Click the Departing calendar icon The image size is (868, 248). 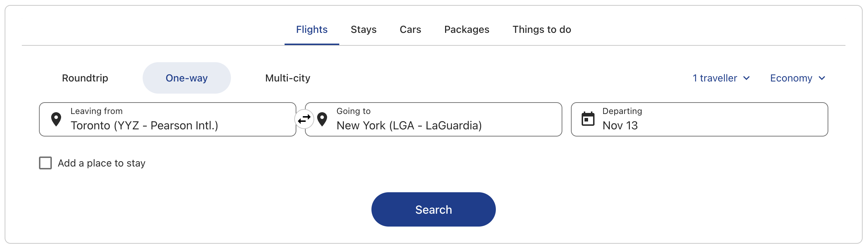pos(588,119)
